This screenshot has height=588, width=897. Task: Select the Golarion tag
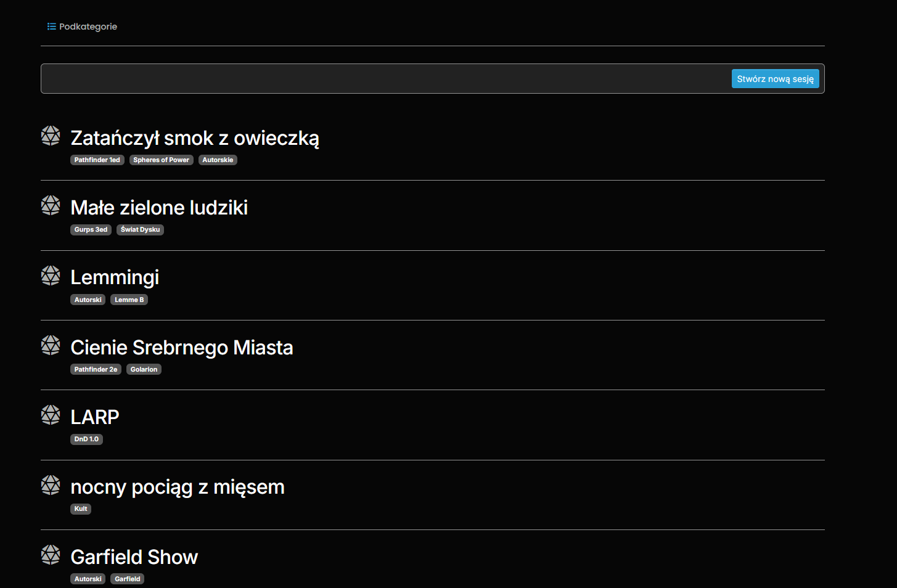pyautogui.click(x=144, y=370)
